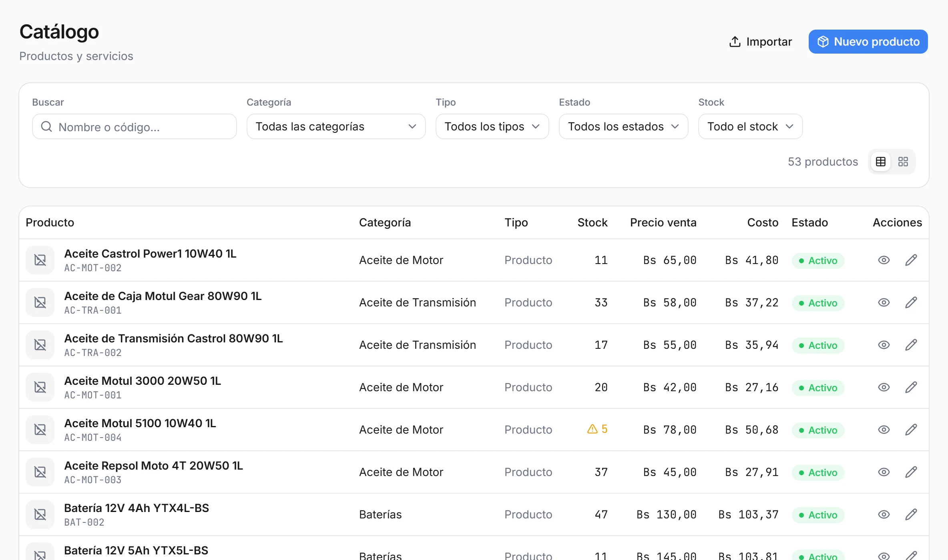The image size is (948, 560).
Task: Click low stock warning icon for Motul 5100
Action: (x=592, y=429)
